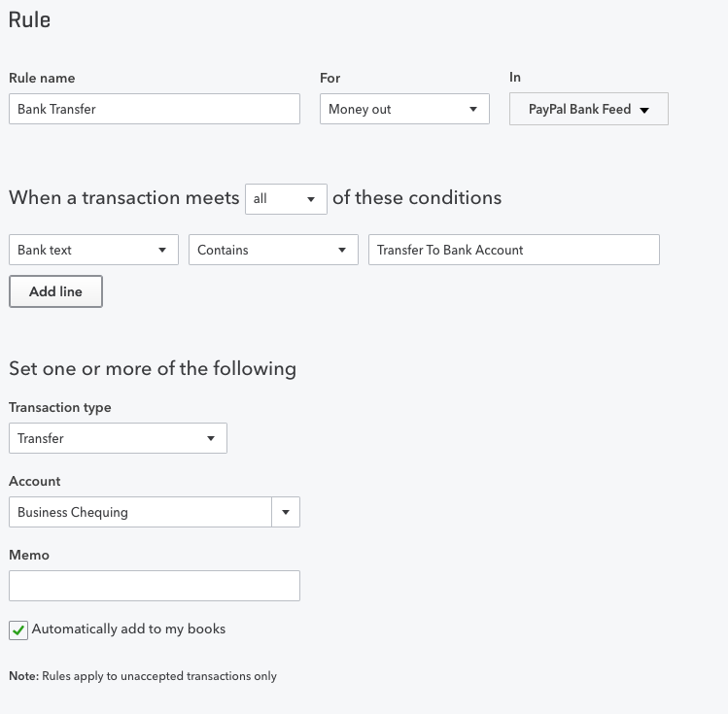Open the Contains operator dropdown

(273, 250)
